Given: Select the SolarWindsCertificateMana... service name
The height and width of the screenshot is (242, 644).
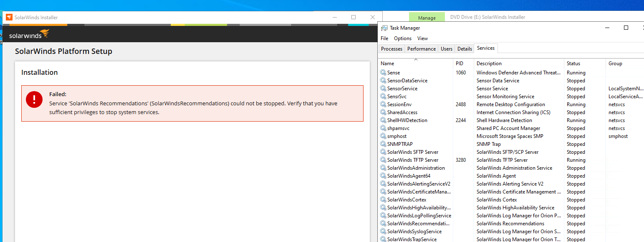Looking at the screenshot, I should (x=419, y=192).
